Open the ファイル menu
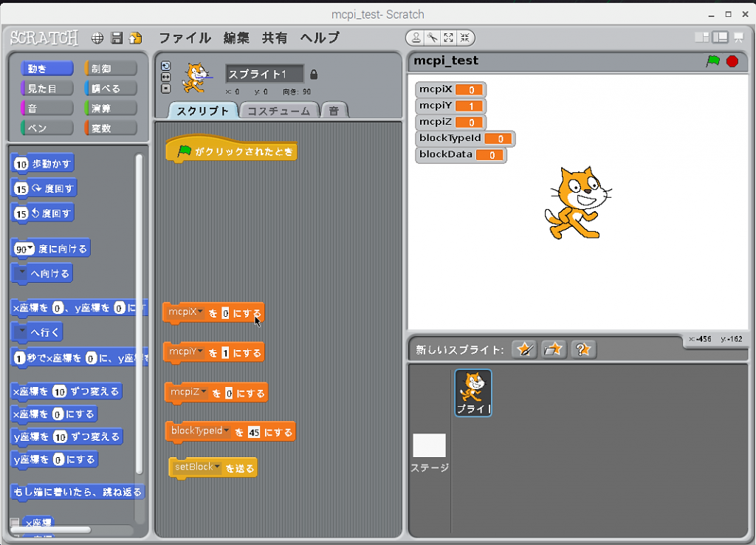Screen dimensions: 756x545 (x=185, y=38)
